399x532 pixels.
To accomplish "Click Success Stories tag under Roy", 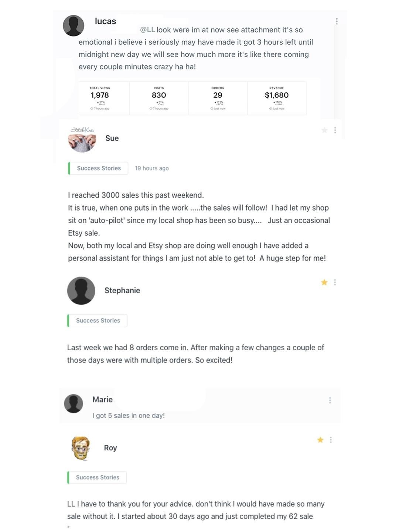I will 97,477.
